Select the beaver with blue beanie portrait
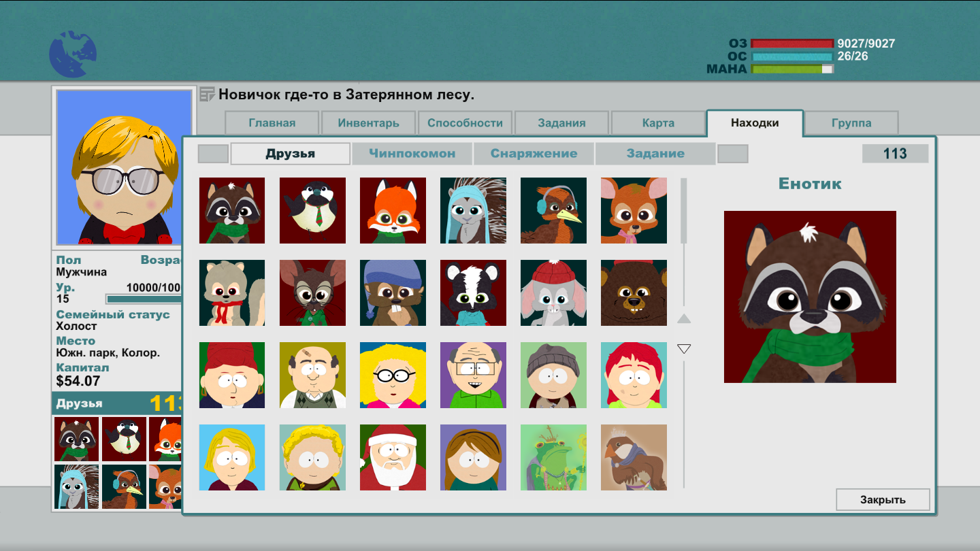Image resolution: width=980 pixels, height=551 pixels. (393, 293)
